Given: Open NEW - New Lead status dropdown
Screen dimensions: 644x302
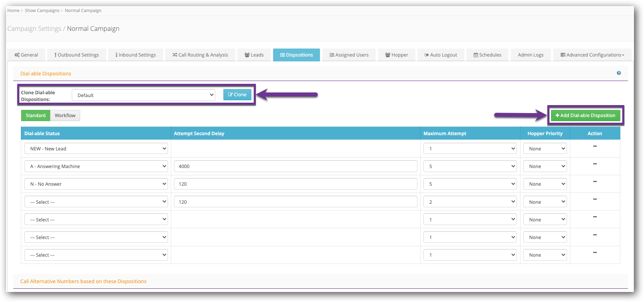Looking at the screenshot, I should coord(96,148).
